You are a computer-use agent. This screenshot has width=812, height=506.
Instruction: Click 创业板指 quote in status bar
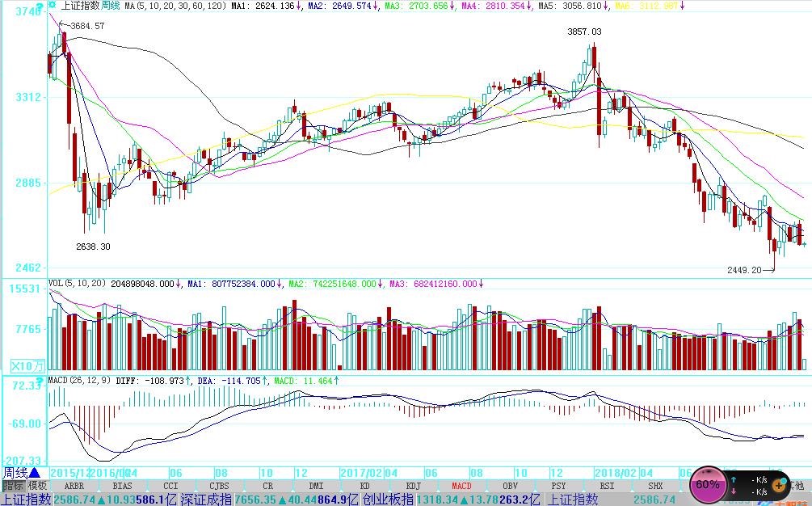tap(451, 500)
